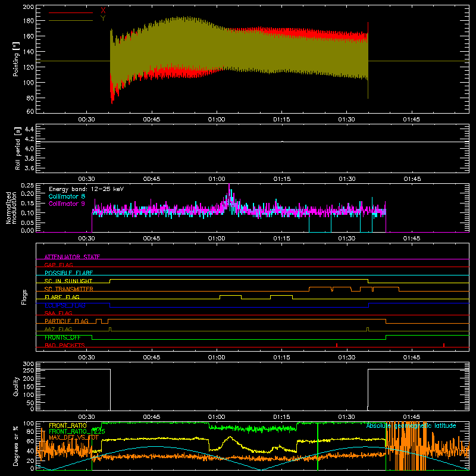Click the 'Degrees or %' axis title
Screen dimensions: 476x476
[x=16, y=446]
